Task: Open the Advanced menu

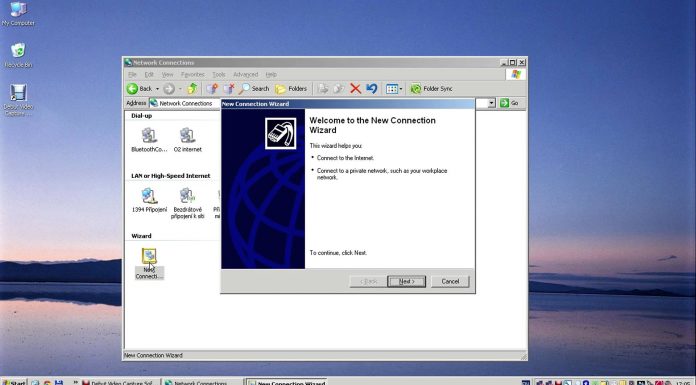Action: pos(245,75)
